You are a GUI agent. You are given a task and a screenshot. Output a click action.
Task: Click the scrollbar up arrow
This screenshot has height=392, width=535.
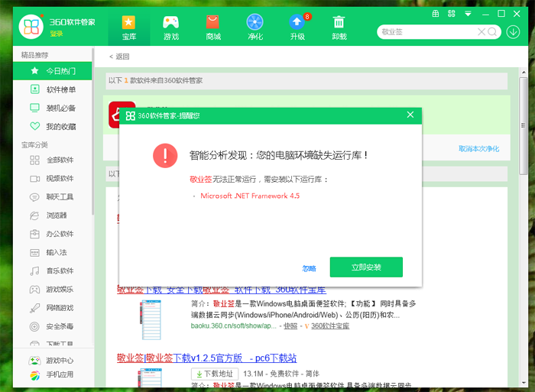coord(524,73)
